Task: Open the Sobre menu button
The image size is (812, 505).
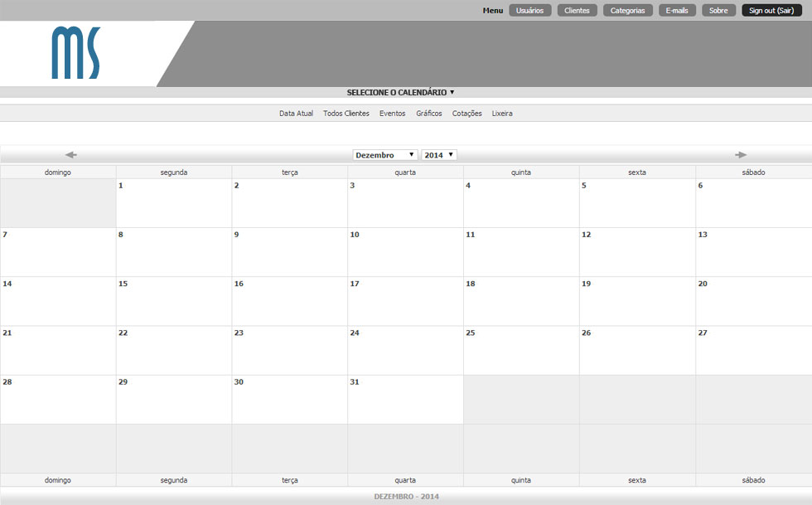Action: click(718, 11)
